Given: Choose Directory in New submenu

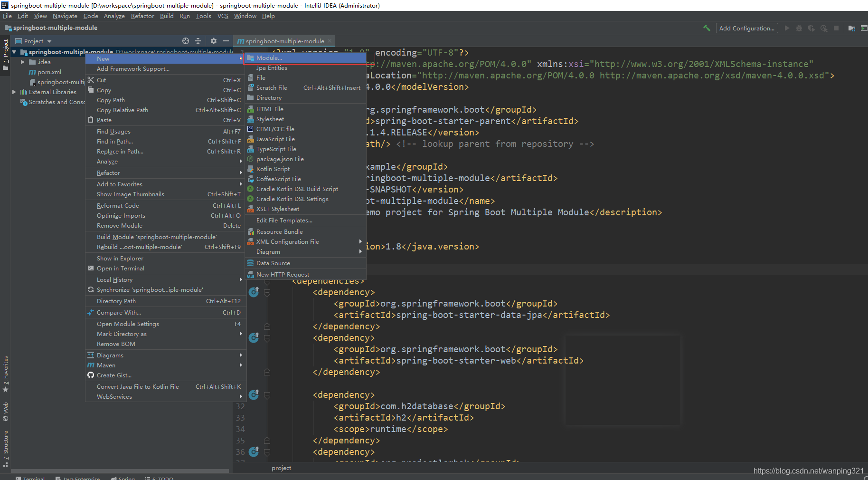Looking at the screenshot, I should 305,98.
